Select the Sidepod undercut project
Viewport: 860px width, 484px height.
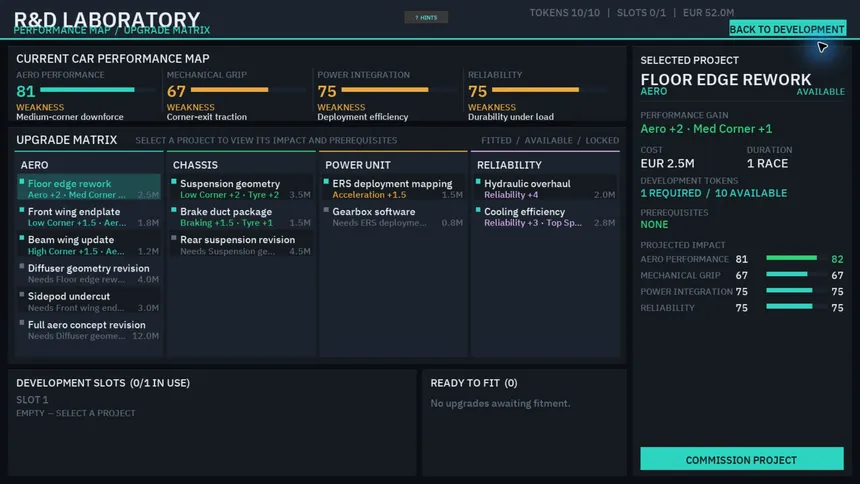(x=89, y=301)
